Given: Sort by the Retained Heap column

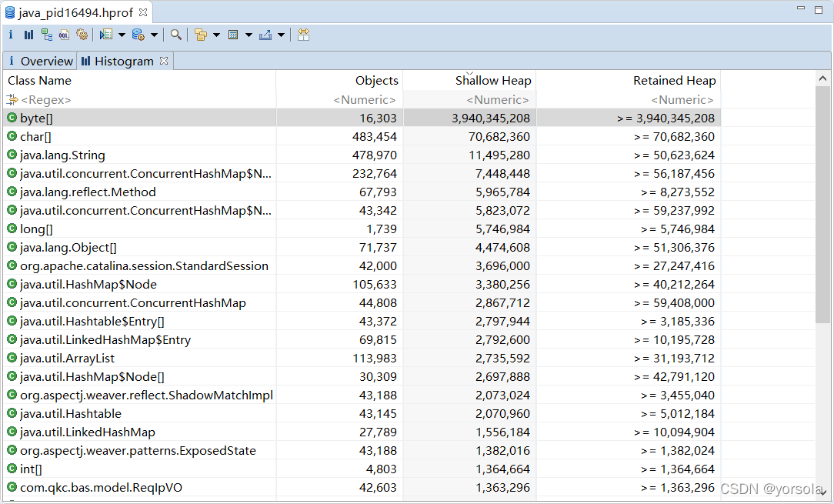Looking at the screenshot, I should (x=675, y=80).
